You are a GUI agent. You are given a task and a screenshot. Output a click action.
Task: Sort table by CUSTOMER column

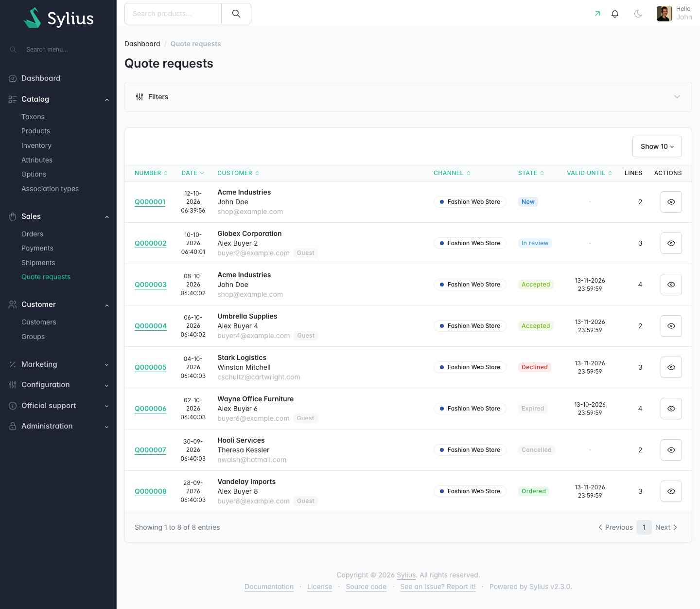[238, 173]
